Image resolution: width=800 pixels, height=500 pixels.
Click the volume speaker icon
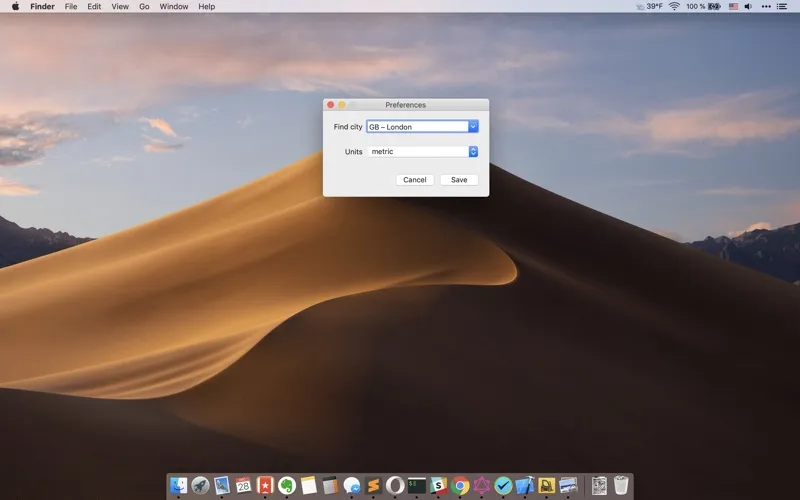click(x=748, y=6)
